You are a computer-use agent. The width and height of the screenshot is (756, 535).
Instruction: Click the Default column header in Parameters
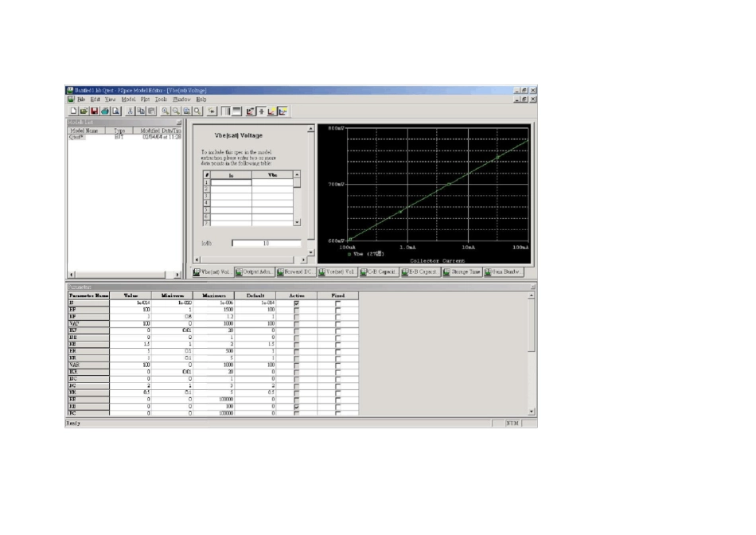coord(255,295)
